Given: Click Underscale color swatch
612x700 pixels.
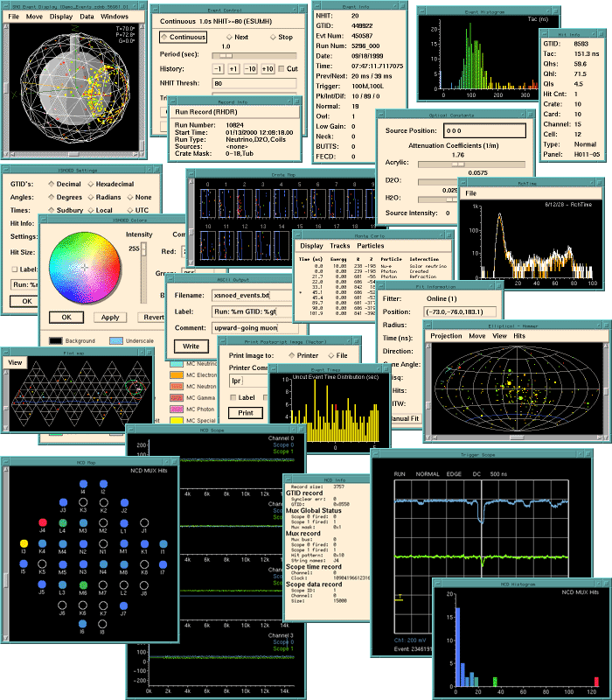Looking at the screenshot, I should click(x=116, y=340).
